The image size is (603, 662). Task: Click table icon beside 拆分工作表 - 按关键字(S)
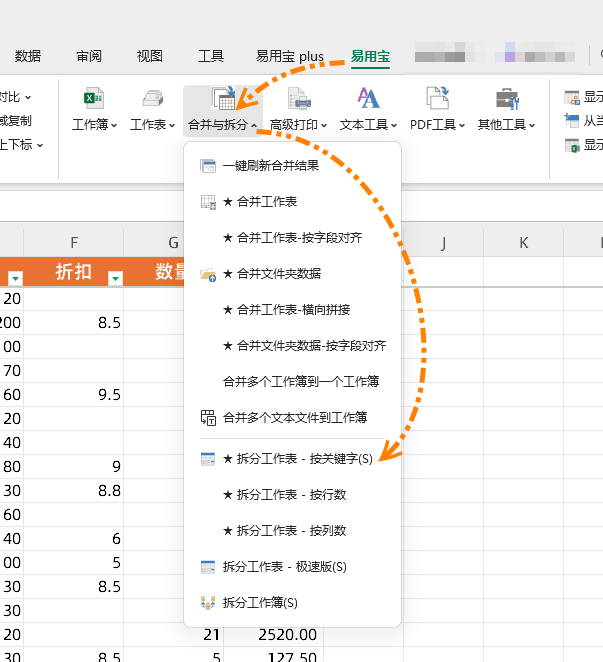click(208, 459)
